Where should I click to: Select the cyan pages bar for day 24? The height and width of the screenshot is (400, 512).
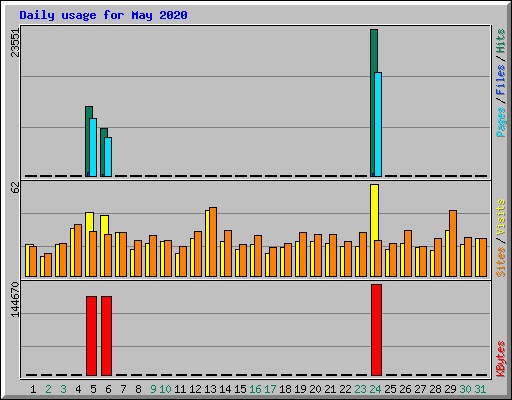378,124
